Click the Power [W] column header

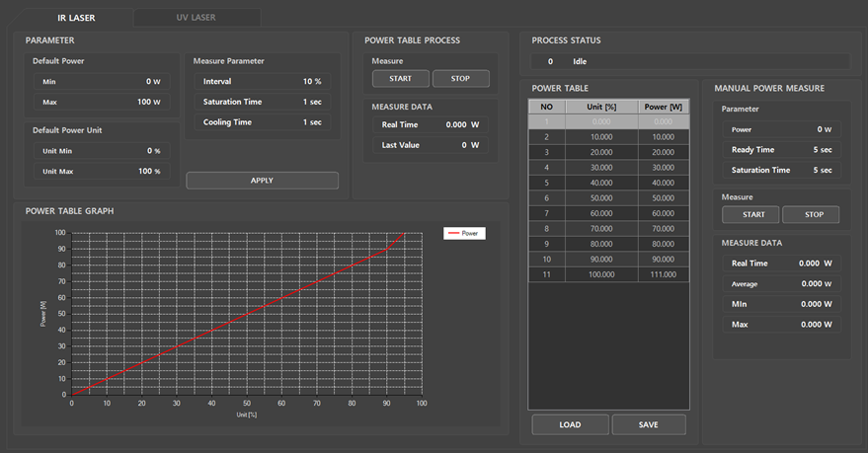[x=664, y=107]
